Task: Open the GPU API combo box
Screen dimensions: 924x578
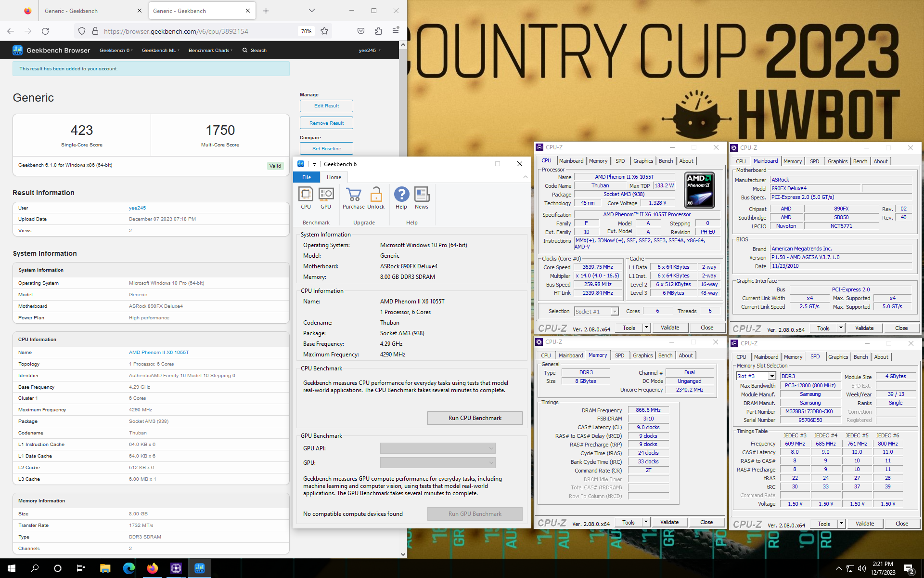Action: 437,448
